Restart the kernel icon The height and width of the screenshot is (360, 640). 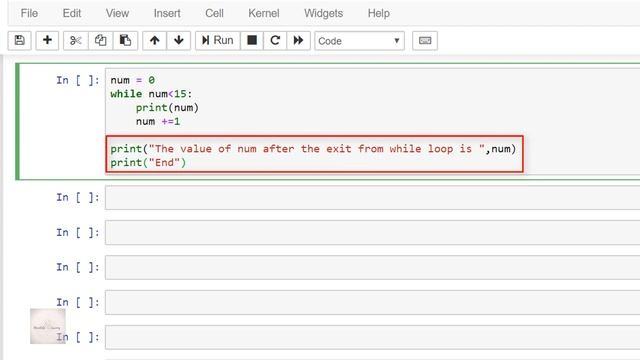click(x=275, y=40)
